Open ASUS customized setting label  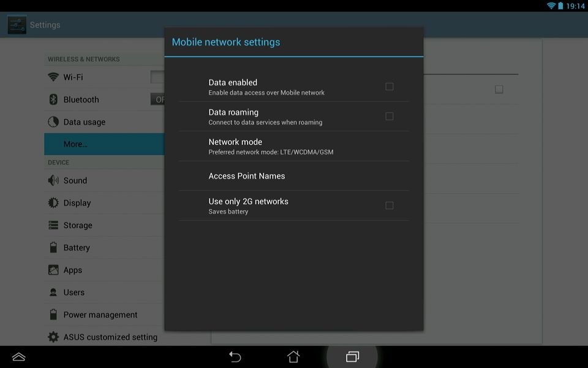110,337
